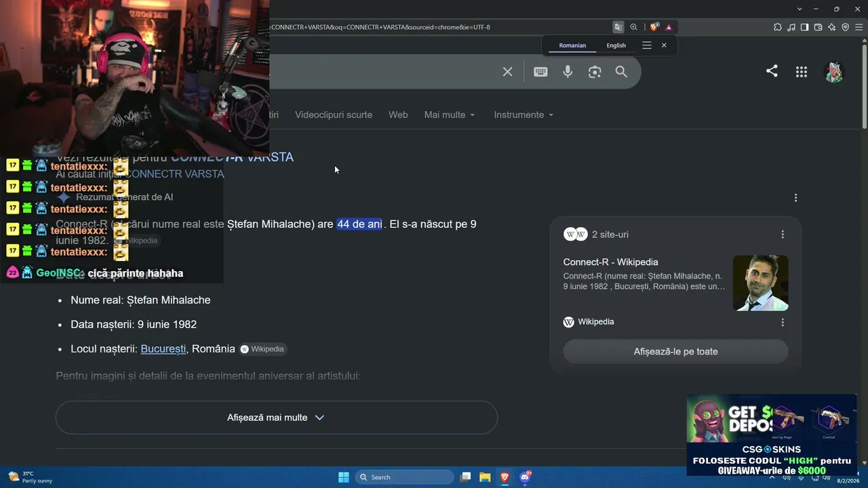Open the Google account avatar

tap(834, 72)
